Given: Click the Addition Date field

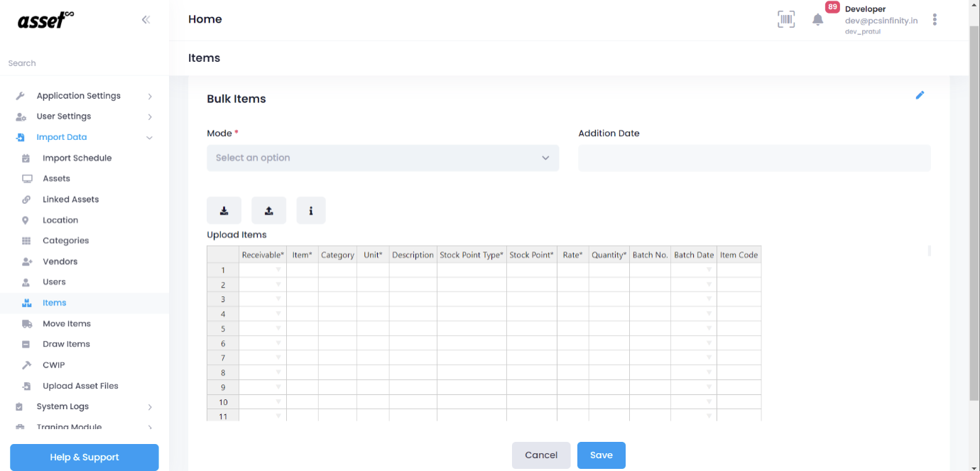Looking at the screenshot, I should tap(753, 158).
